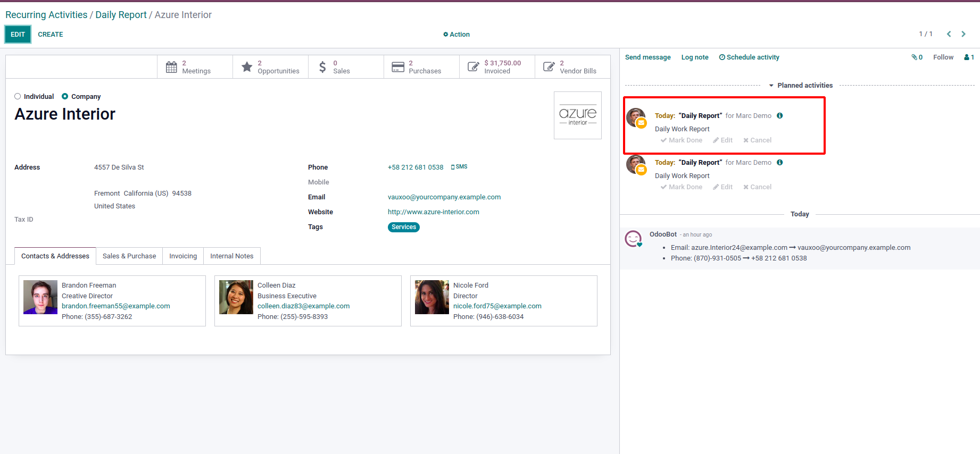Show the followers list icon
This screenshot has height=454, width=980.
point(969,57)
